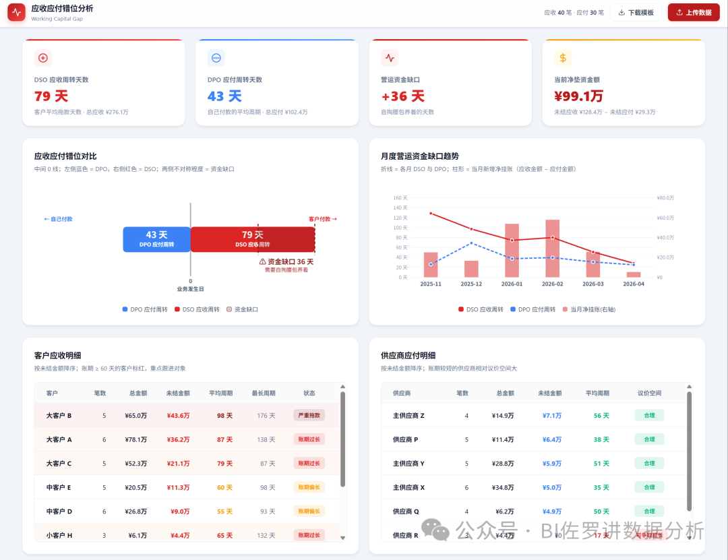Click the 2025-11 DSO line point

[x=431, y=214]
